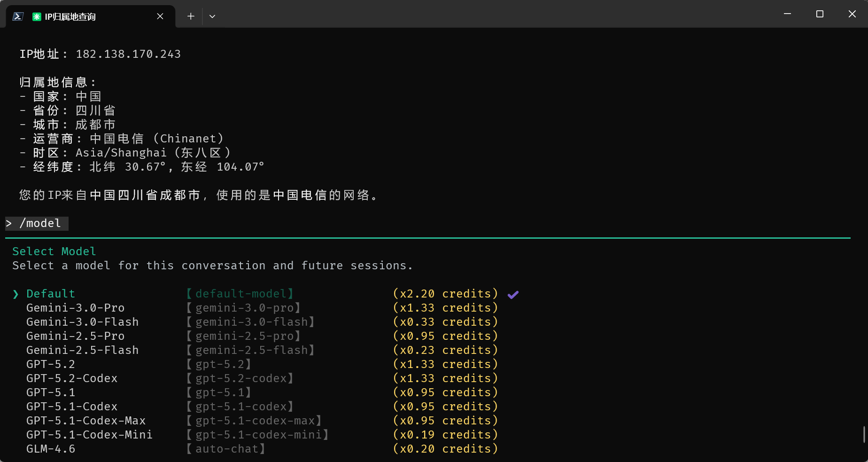The height and width of the screenshot is (462, 868).
Task: Click the /model command input line
Action: 40,223
